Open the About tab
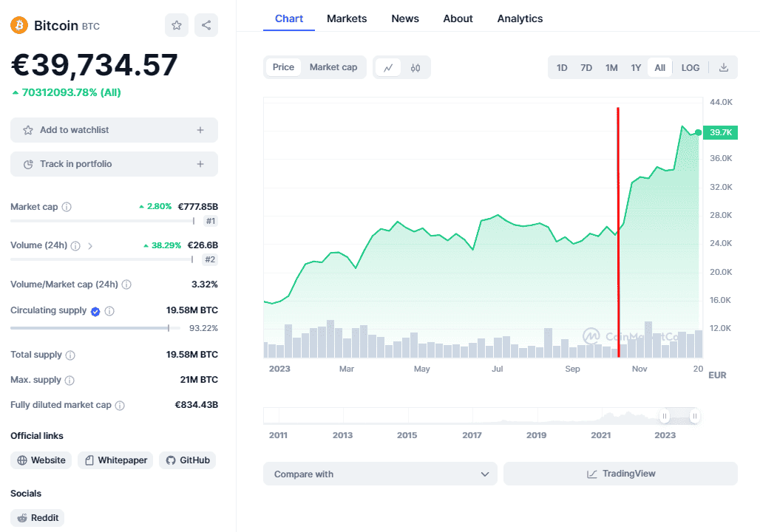Screen dimensions: 760x532 (458, 18)
